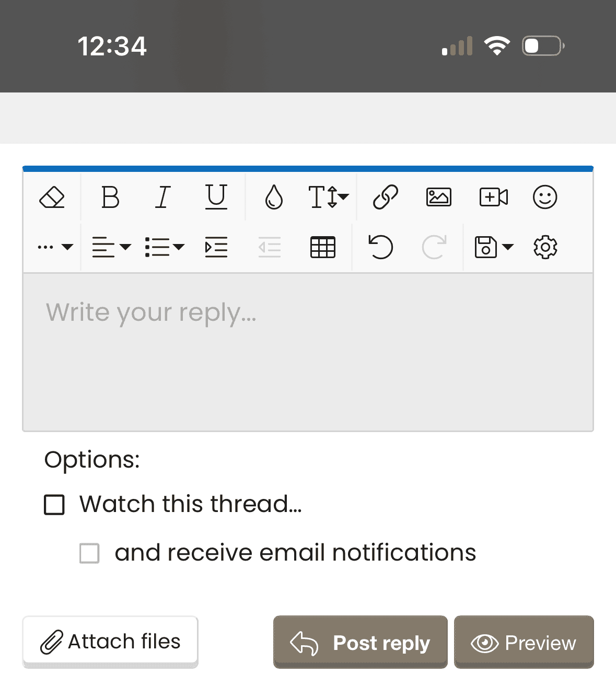This screenshot has width=616, height=686.
Task: Toggle BB code with the gear icon
Action: click(x=545, y=247)
